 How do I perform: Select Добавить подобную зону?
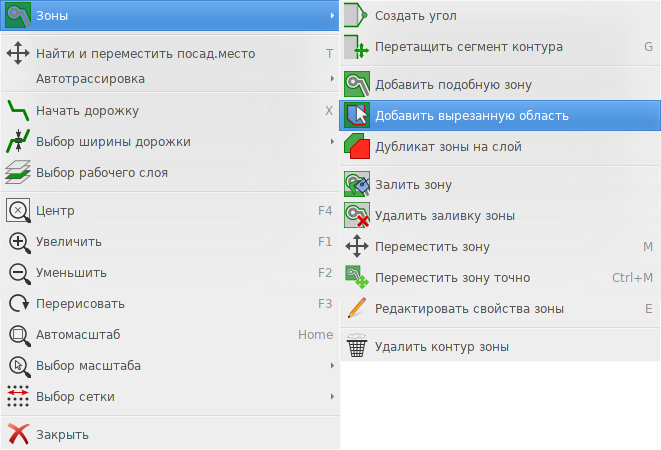500,84
